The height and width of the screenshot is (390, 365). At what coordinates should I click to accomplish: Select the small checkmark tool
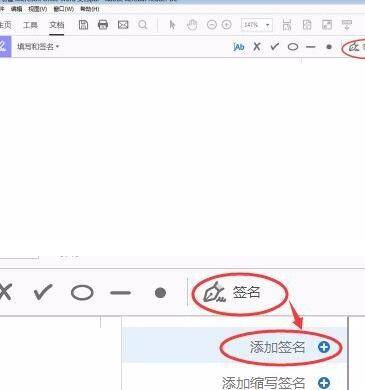pos(274,47)
